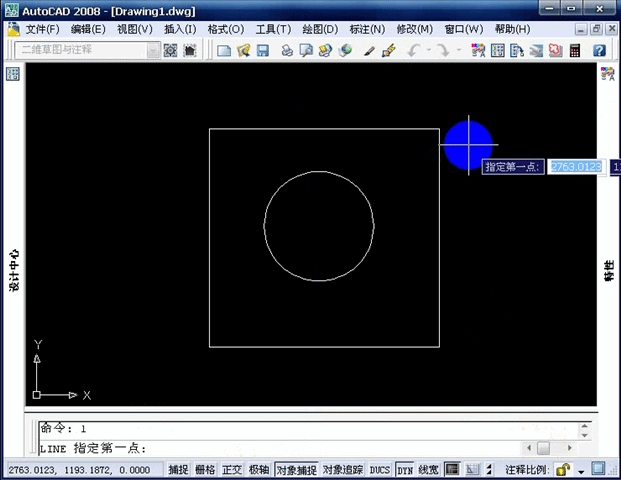Click the dynamic input coordinate field
This screenshot has width=621, height=480.
576,167
